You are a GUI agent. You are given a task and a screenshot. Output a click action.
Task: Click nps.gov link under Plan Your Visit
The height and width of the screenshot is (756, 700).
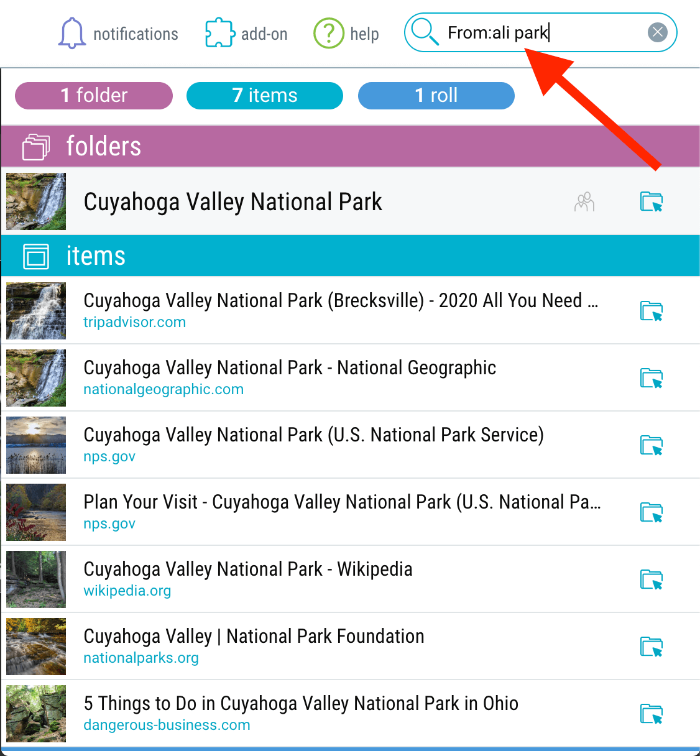tap(109, 524)
